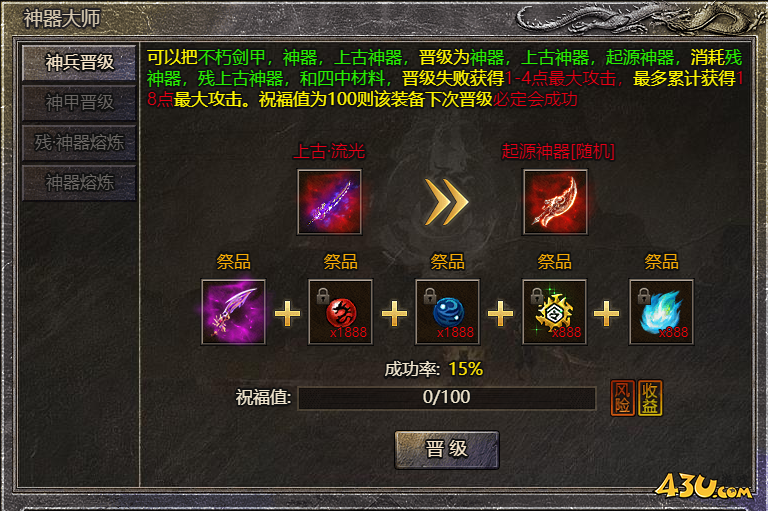This screenshot has width=768, height=511.
Task: Select the 上古·流光 source weapon icon
Action: tap(329, 202)
